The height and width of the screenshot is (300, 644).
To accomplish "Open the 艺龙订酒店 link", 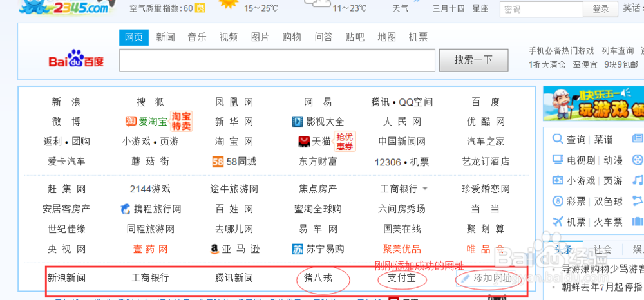I will click(486, 162).
